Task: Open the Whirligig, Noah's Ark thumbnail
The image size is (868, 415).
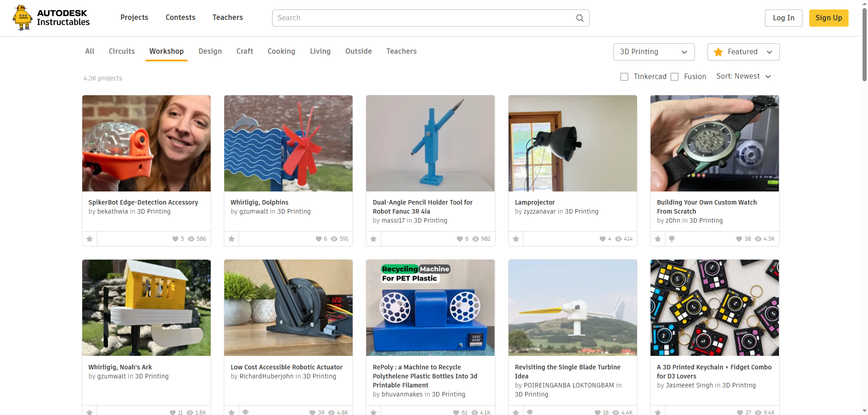Action: (x=146, y=308)
